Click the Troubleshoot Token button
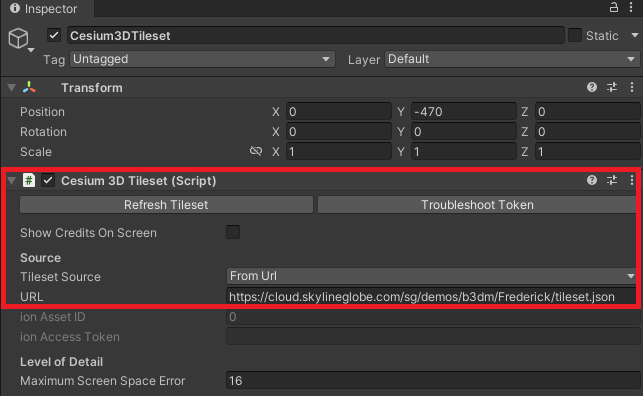This screenshot has width=643, height=396. point(477,205)
